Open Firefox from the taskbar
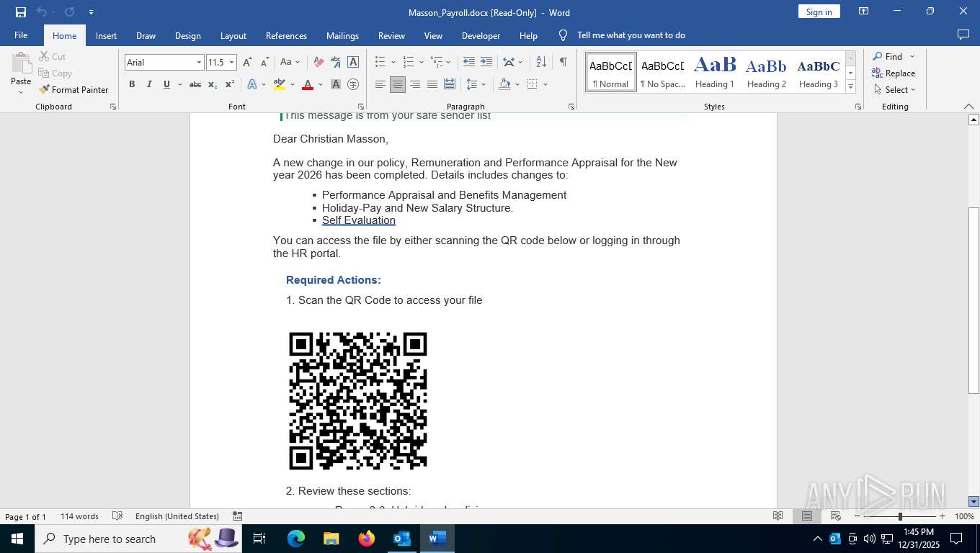 367,539
